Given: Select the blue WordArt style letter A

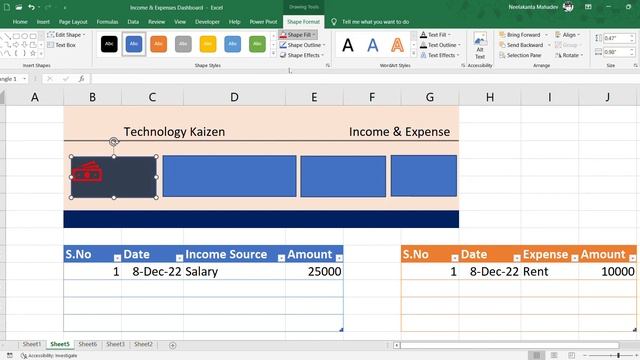Looking at the screenshot, I should click(373, 45).
